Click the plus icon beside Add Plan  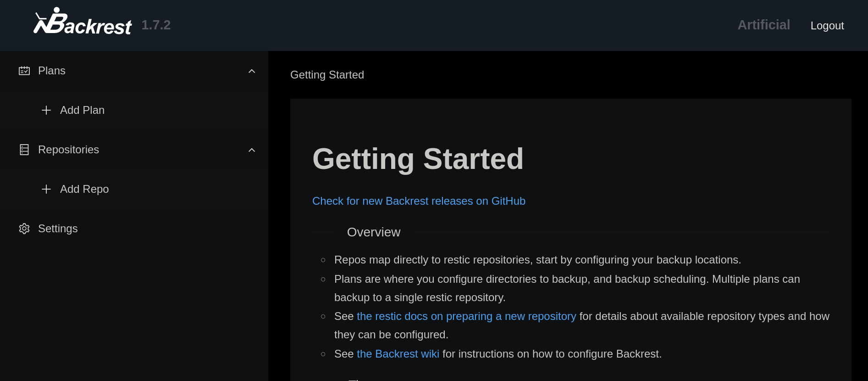(x=46, y=110)
